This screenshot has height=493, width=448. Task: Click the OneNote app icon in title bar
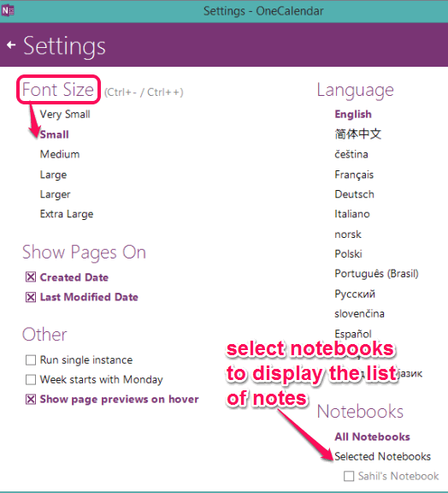(8, 10)
